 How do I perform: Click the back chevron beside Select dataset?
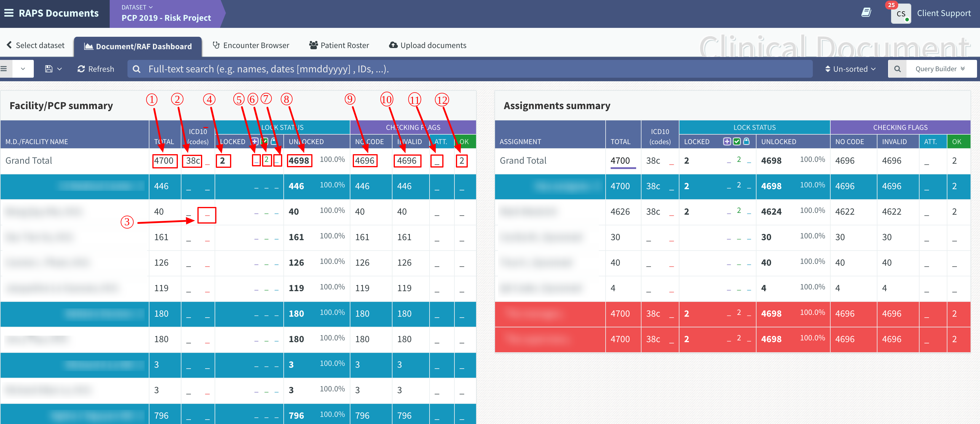click(9, 45)
